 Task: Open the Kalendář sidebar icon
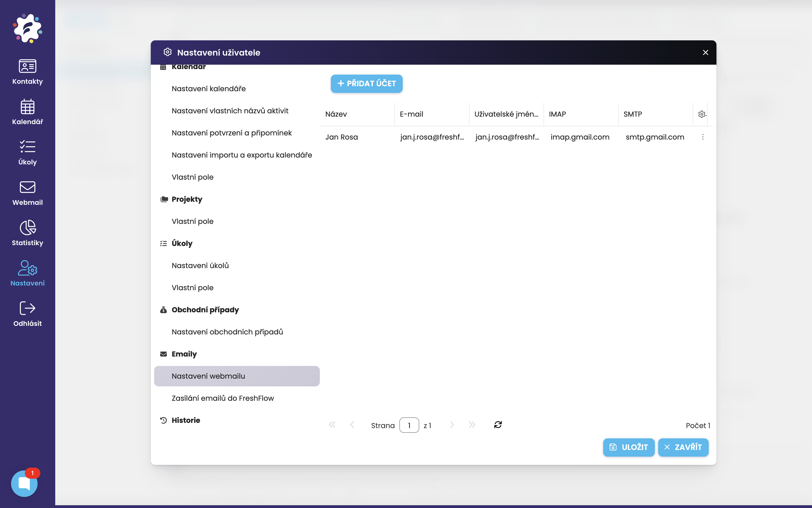point(28,112)
